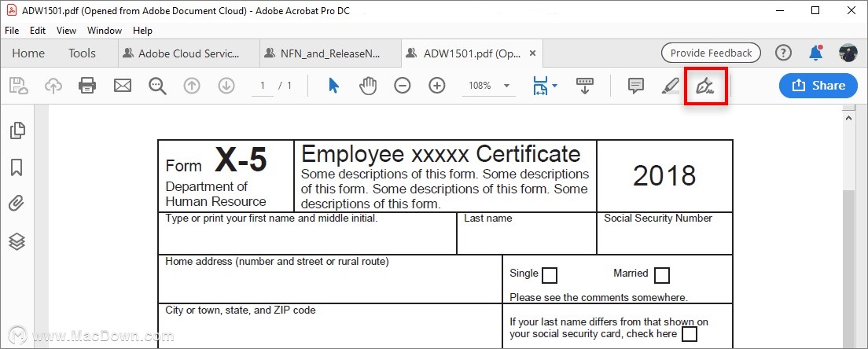Open Page Thumbnails side panel
868x349 pixels.
[x=17, y=130]
